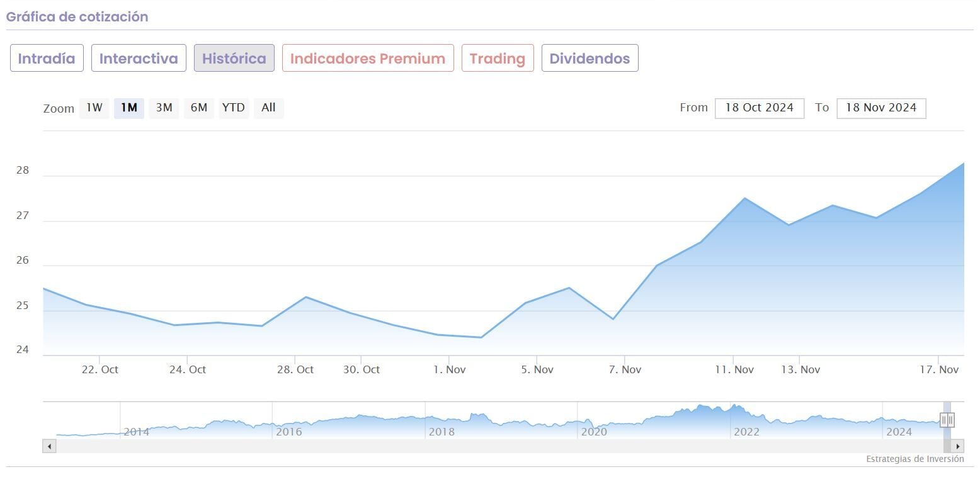980x489 pixels.
Task: Select the Histórica tab
Action: pyautogui.click(x=234, y=59)
